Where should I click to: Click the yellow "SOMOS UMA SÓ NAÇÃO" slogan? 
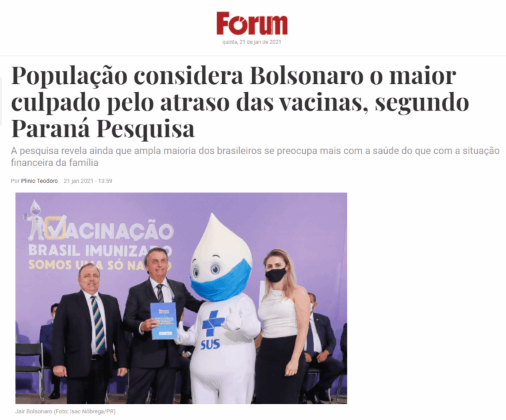click(x=100, y=265)
